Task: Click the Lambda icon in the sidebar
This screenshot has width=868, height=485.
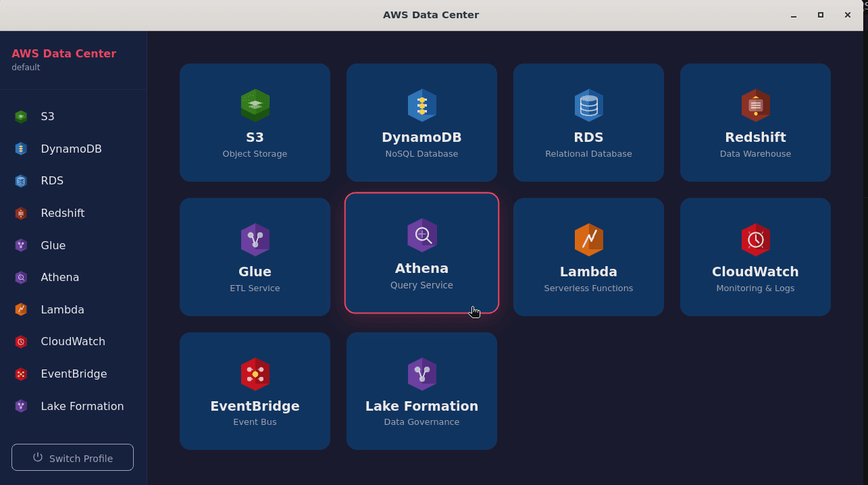Action: point(21,309)
